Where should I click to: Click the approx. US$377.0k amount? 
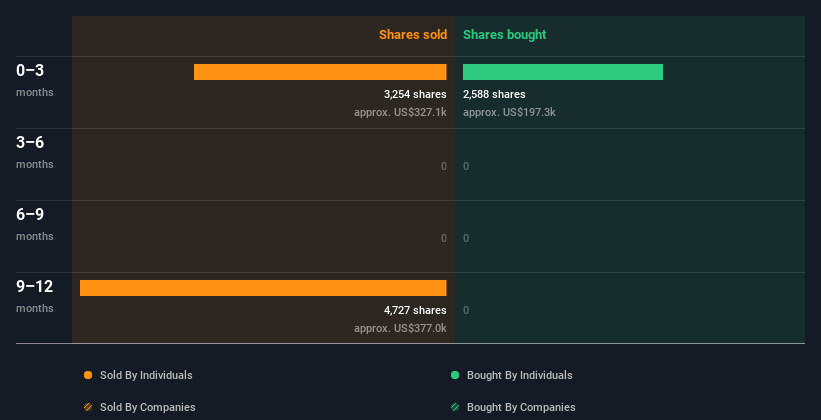(400, 328)
